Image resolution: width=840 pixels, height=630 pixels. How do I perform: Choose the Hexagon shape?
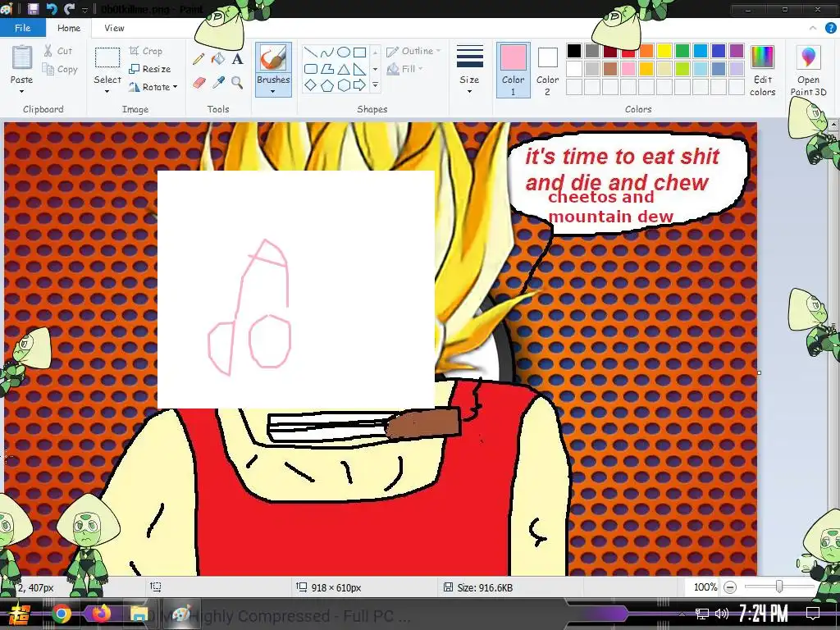pos(344,85)
